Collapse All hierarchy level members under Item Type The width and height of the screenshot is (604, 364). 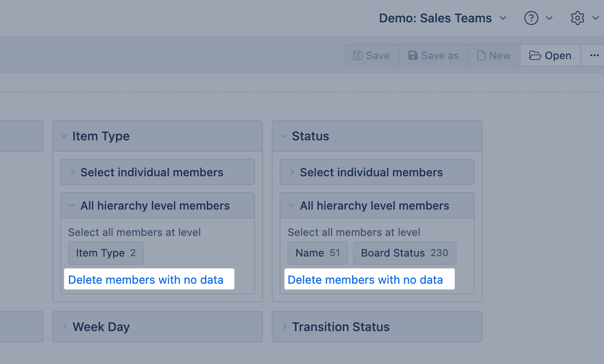point(155,206)
